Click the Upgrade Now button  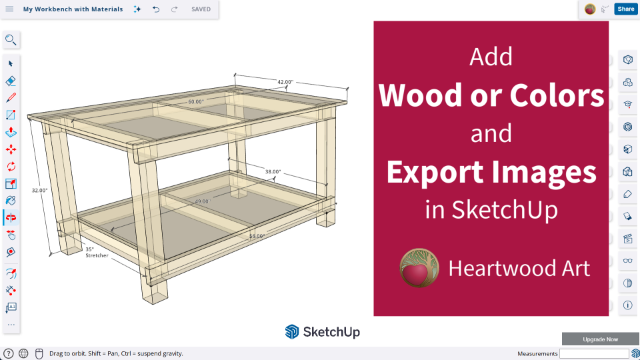tap(600, 339)
